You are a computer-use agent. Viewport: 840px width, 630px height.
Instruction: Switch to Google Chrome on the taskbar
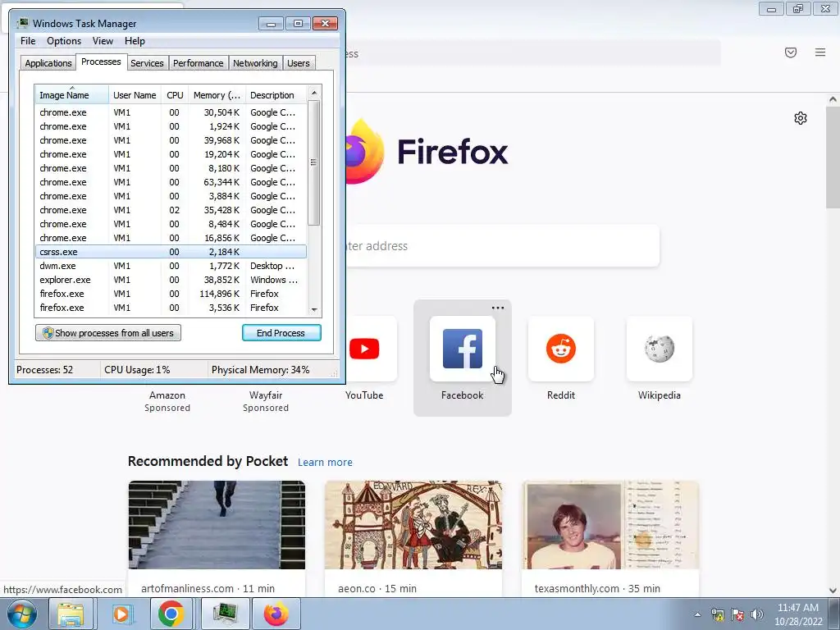[171, 614]
